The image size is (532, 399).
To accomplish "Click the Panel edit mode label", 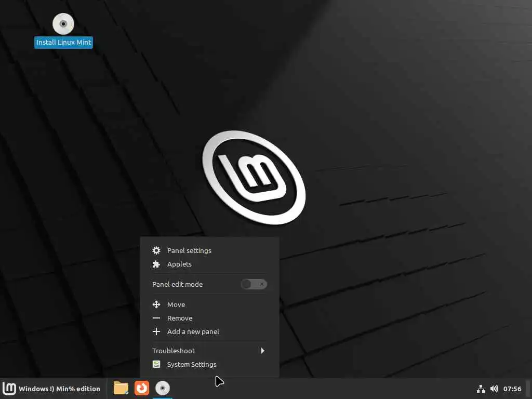I will pos(178,284).
